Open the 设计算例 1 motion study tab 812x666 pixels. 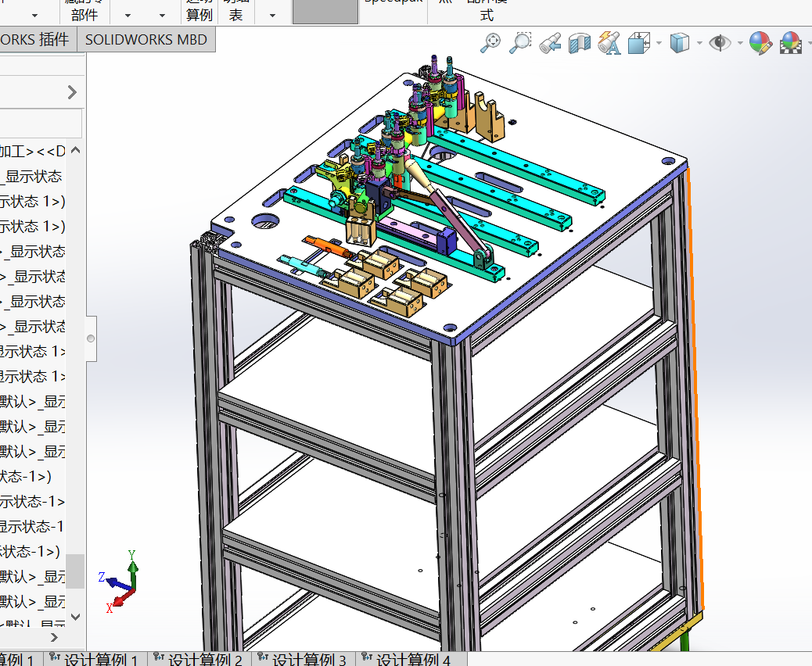click(x=95, y=659)
